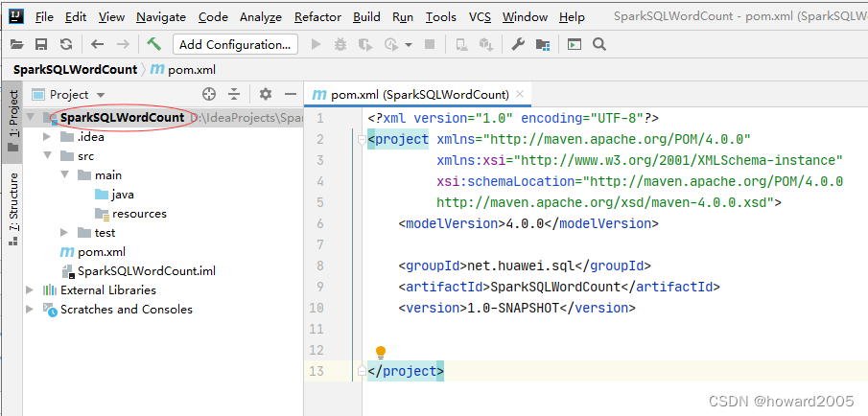
Task: Open Project panel gear settings
Action: [266, 94]
